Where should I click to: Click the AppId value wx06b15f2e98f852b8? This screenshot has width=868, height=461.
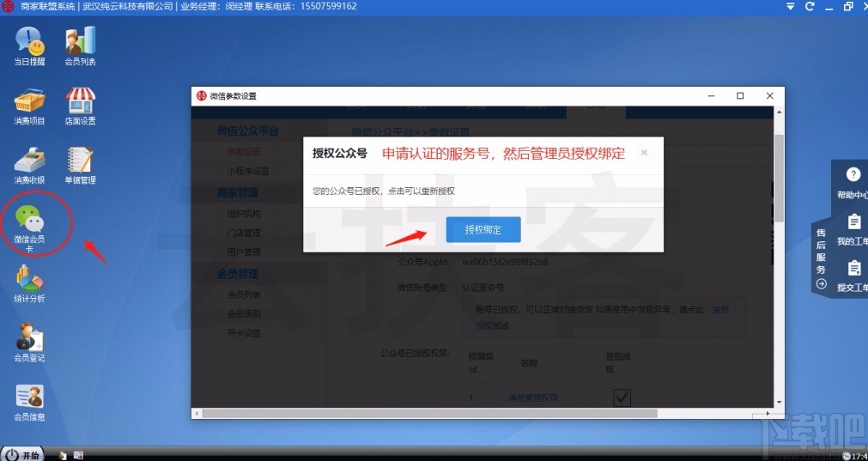(505, 262)
